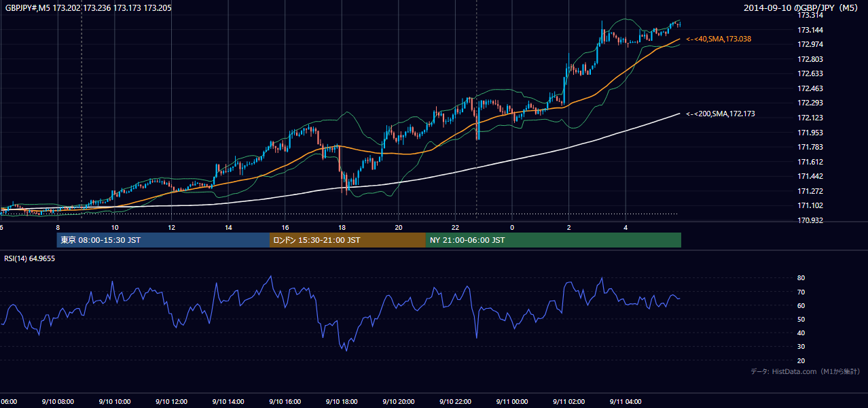Click the Tokyo 08:00-15:30 JST session bar

(x=163, y=240)
